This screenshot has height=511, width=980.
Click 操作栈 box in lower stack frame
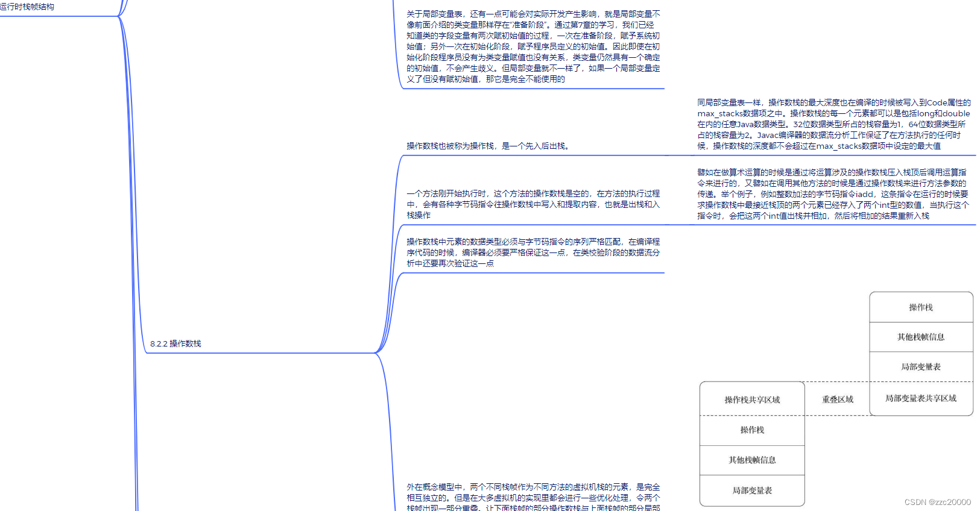tap(752, 430)
